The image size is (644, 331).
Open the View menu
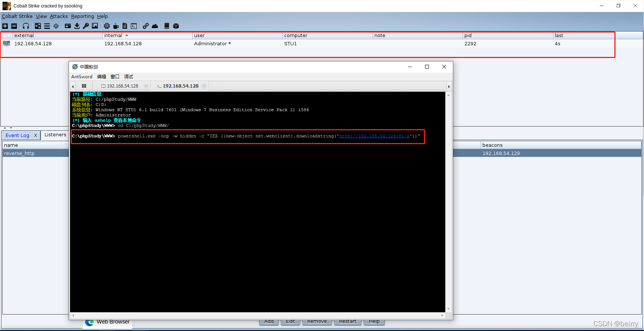[41, 16]
